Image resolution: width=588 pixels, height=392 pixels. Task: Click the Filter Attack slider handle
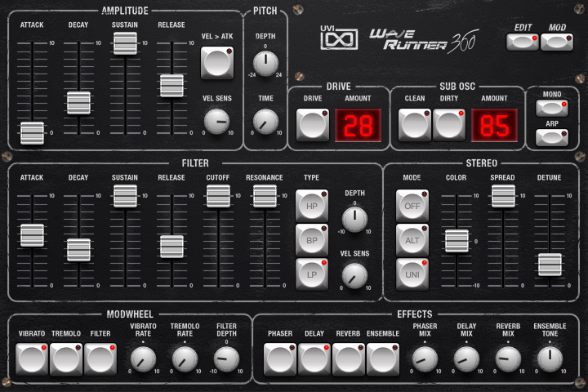(x=32, y=235)
